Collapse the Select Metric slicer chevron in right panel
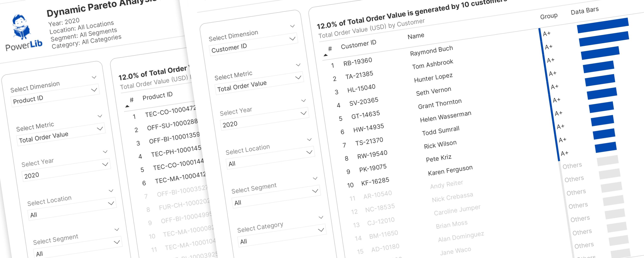Screen dimensions: 644x258 (298, 65)
